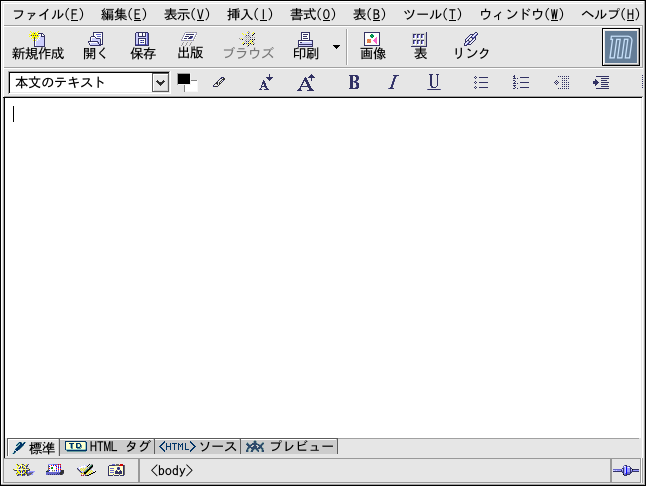Toggle bold formatting

pyautogui.click(x=353, y=83)
